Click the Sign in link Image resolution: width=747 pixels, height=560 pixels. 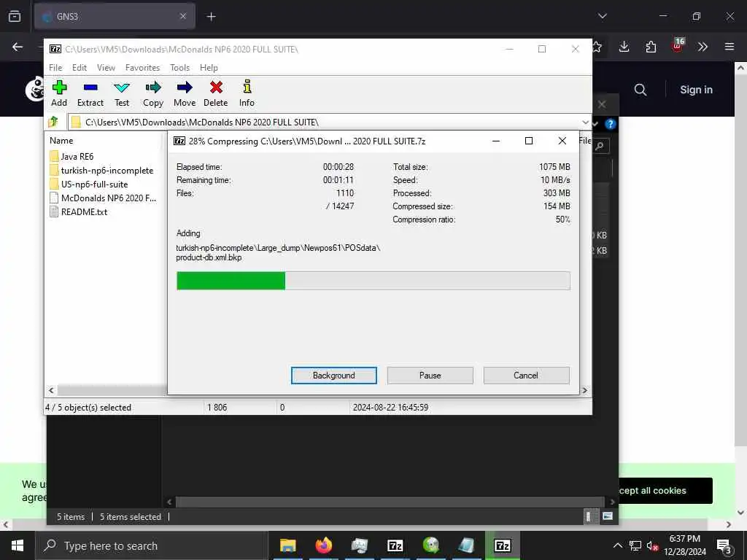coord(696,90)
